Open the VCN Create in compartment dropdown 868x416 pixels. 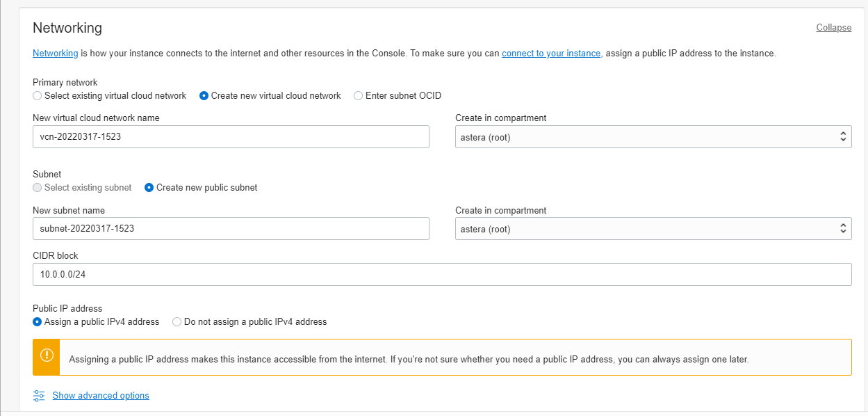653,137
